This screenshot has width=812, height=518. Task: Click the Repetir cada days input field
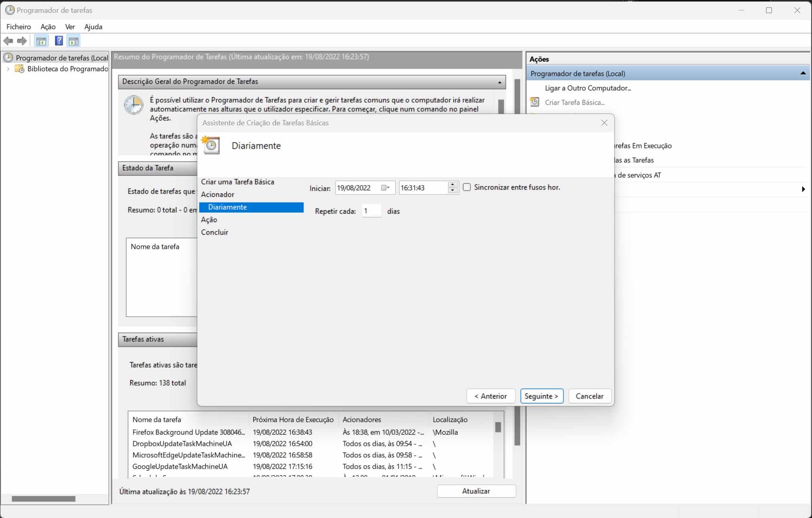[371, 211]
